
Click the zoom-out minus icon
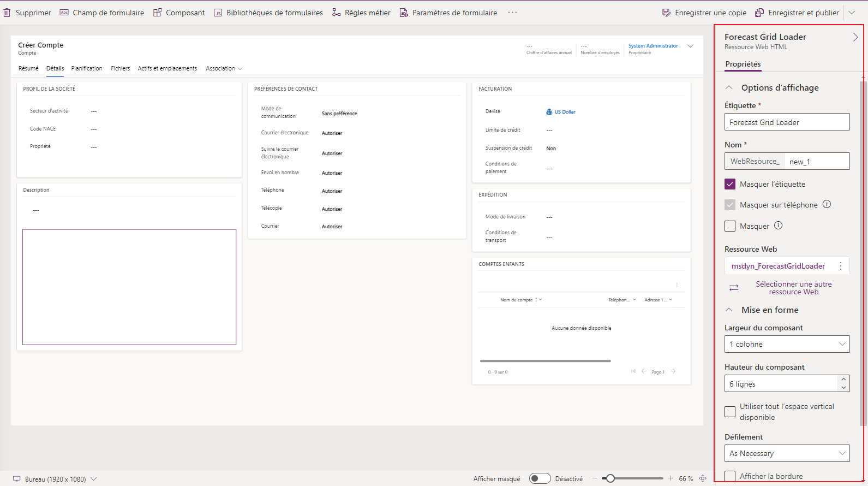(595, 478)
